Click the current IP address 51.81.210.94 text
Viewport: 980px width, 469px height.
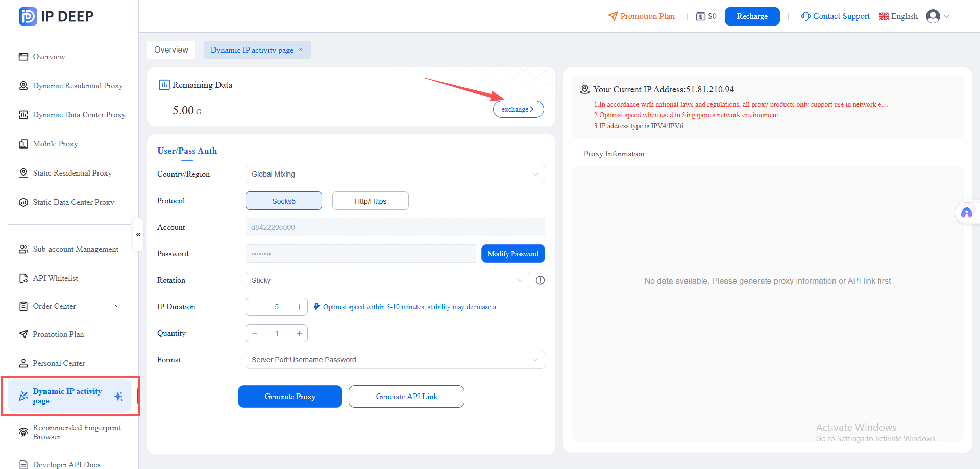[710, 89]
